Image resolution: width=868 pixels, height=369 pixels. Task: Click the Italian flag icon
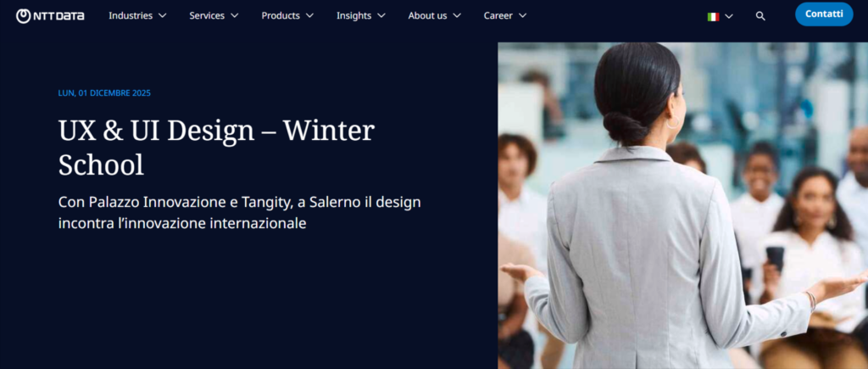click(713, 17)
